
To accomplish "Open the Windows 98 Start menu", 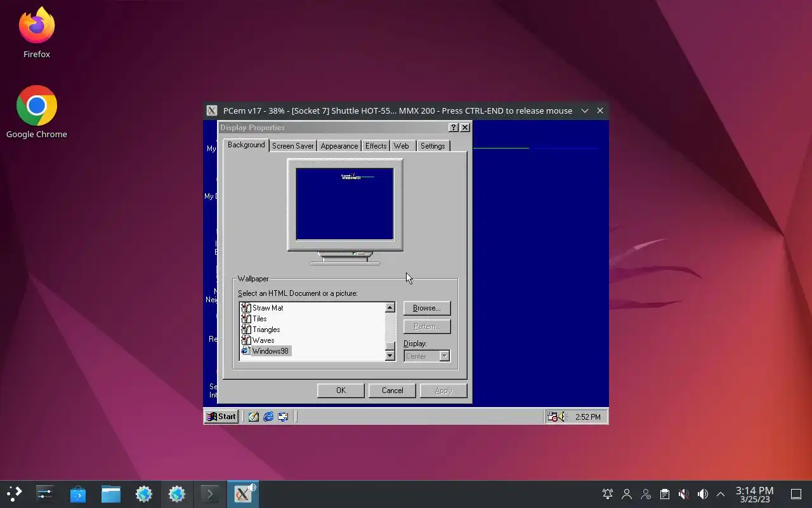I will 221,417.
